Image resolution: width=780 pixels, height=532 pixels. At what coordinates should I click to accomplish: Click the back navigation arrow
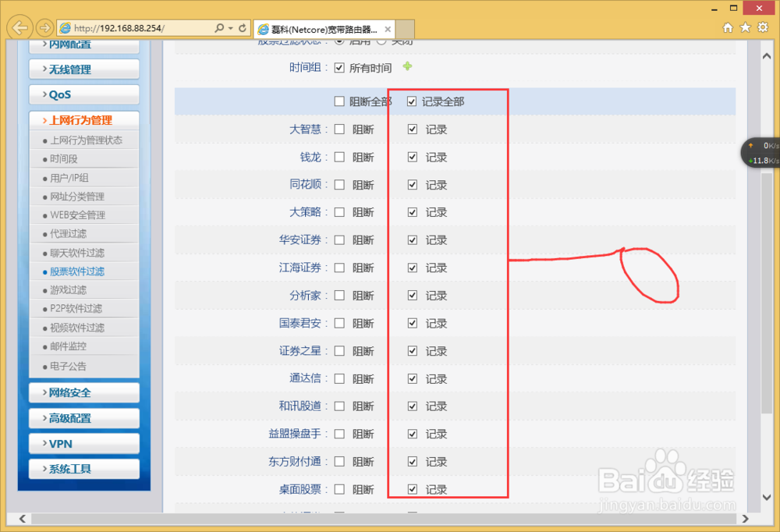pyautogui.click(x=19, y=27)
